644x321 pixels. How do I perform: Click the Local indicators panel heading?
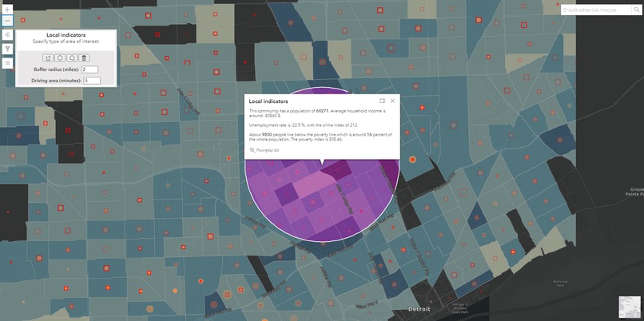tap(66, 35)
